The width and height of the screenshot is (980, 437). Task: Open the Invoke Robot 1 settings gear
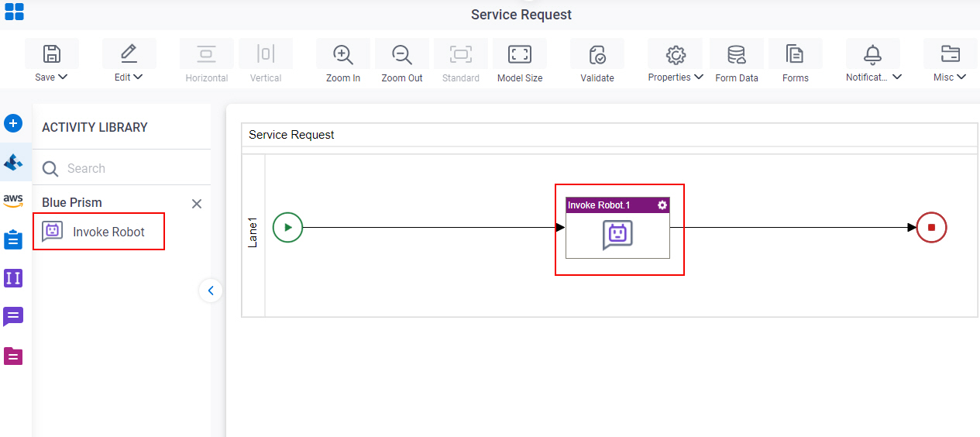pos(662,205)
